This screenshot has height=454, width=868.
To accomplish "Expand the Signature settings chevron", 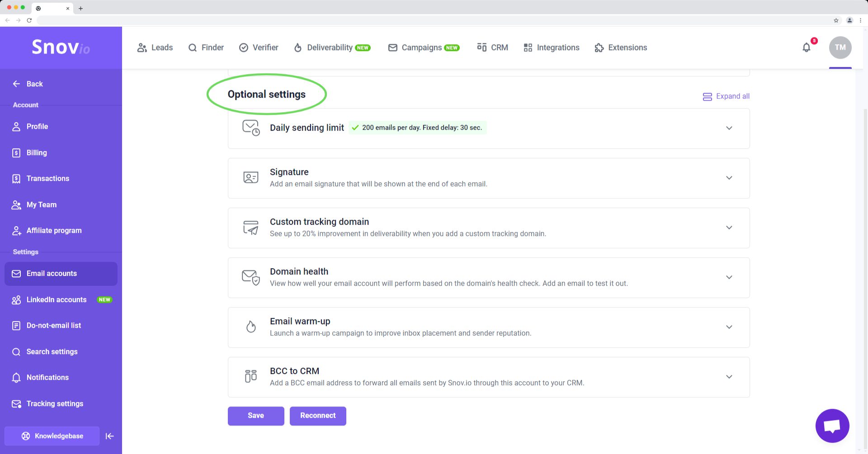I will pos(729,178).
